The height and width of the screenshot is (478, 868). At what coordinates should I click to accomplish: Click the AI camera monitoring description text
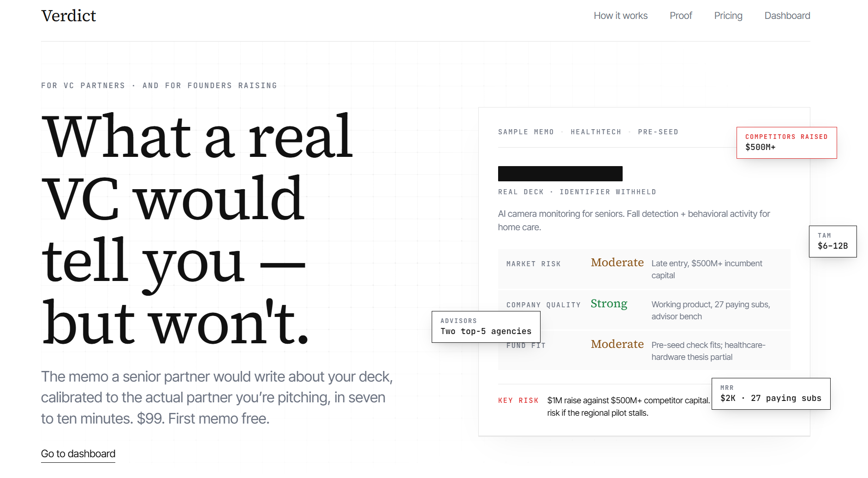point(634,221)
